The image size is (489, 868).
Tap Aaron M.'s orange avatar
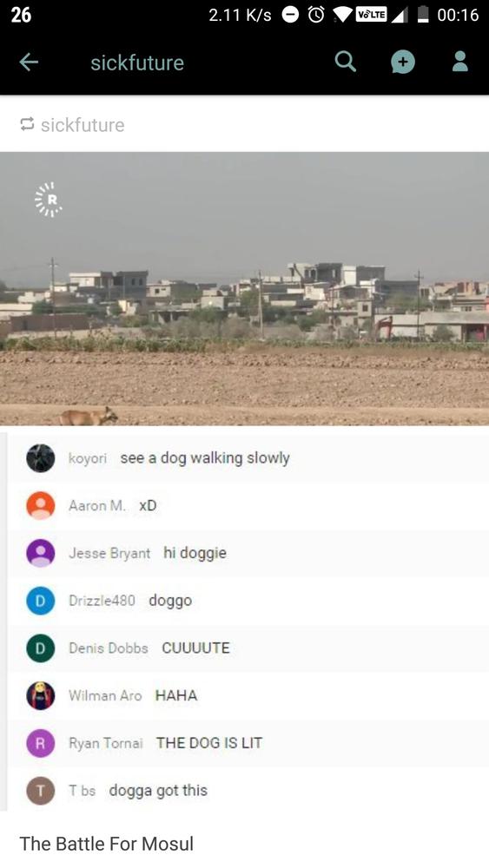click(41, 505)
